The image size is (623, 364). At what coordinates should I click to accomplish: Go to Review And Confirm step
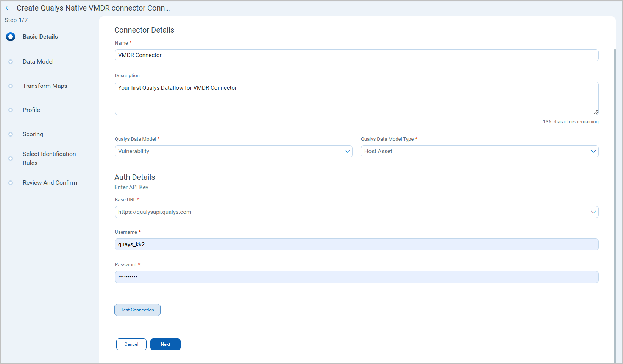point(50,183)
